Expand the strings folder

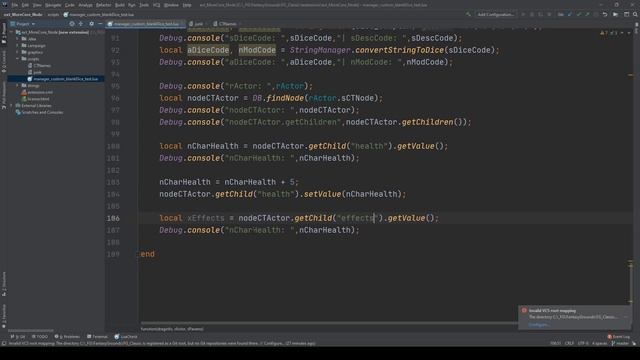pyautogui.click(x=18, y=86)
